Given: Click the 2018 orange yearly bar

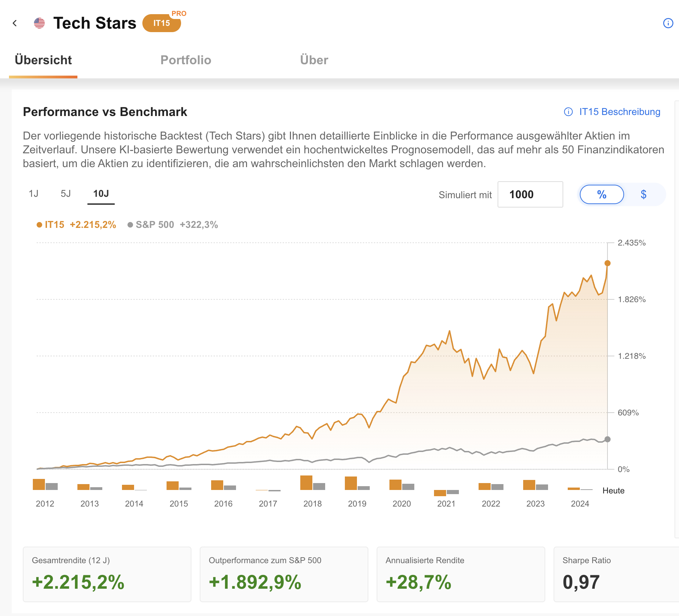Looking at the screenshot, I should pos(306,482).
